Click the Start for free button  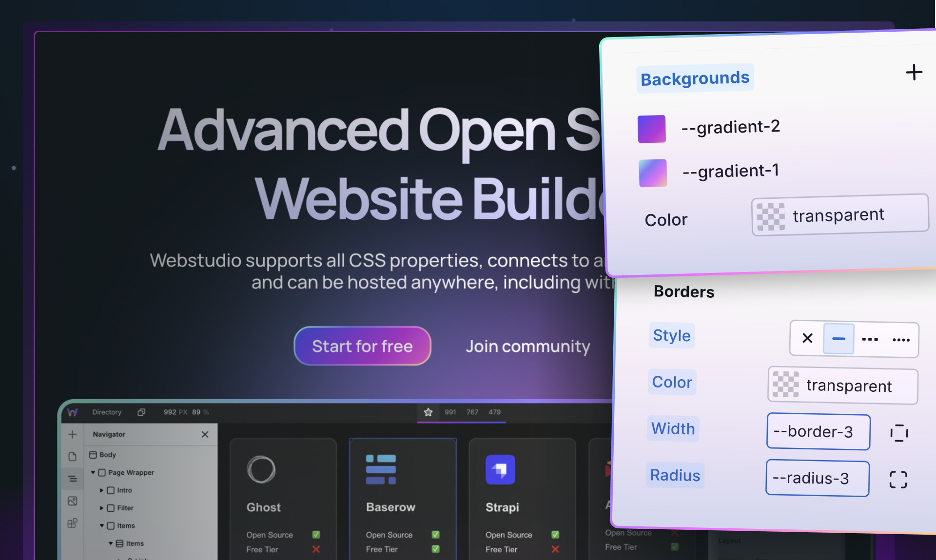(x=362, y=346)
